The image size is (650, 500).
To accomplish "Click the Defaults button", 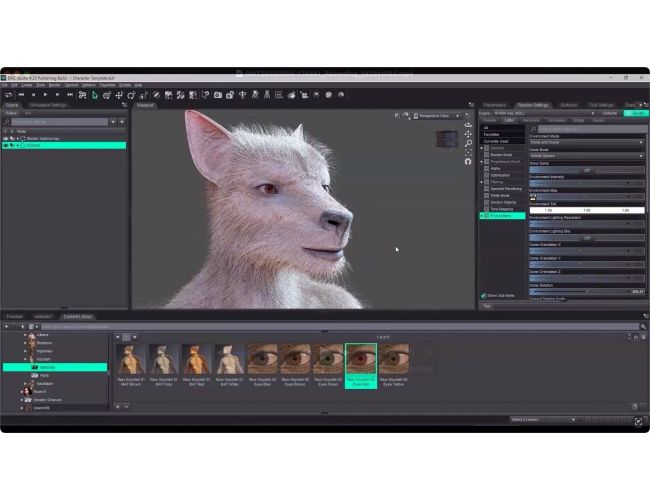I will point(611,113).
